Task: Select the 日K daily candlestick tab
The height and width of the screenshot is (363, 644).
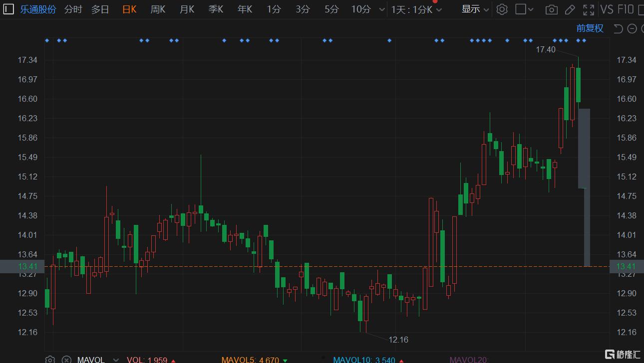Action: (x=129, y=9)
